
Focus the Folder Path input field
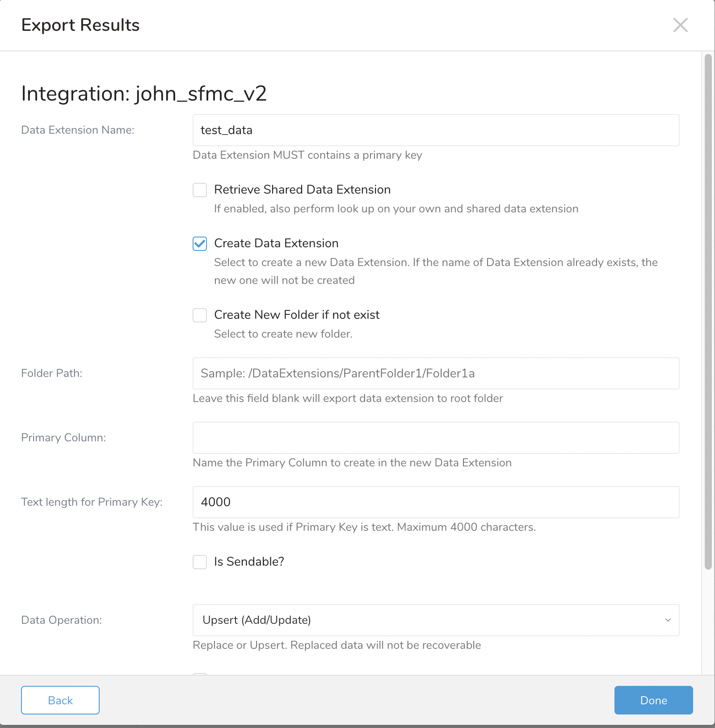point(436,373)
